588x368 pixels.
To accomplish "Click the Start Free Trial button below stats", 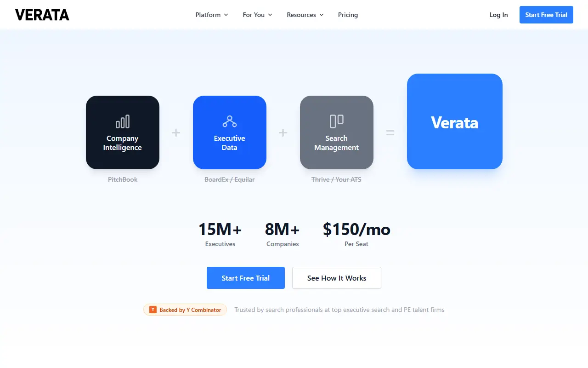I will coord(246,278).
